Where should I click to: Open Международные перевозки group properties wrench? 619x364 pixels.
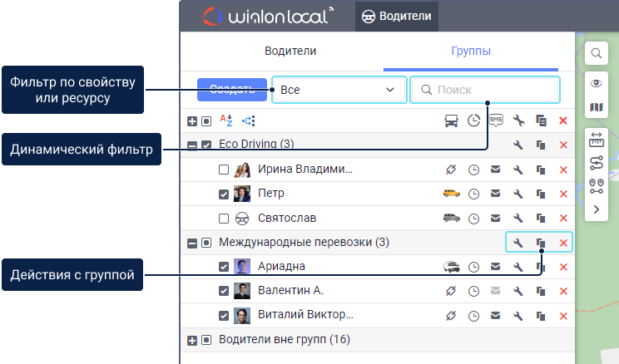click(x=518, y=243)
